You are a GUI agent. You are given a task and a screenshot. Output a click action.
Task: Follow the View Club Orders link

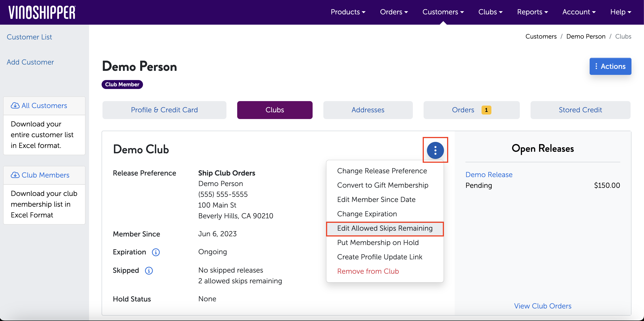pyautogui.click(x=542, y=306)
